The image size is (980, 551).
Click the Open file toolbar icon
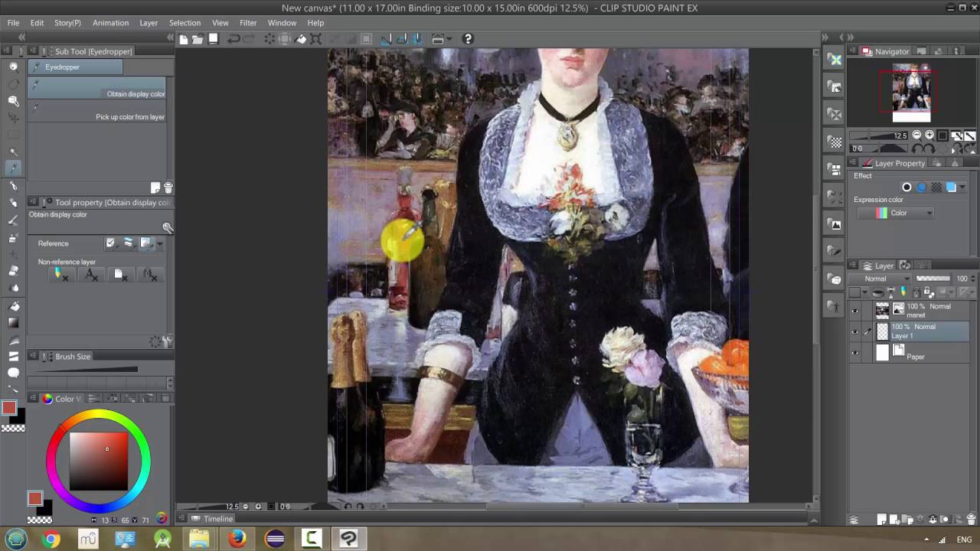198,39
